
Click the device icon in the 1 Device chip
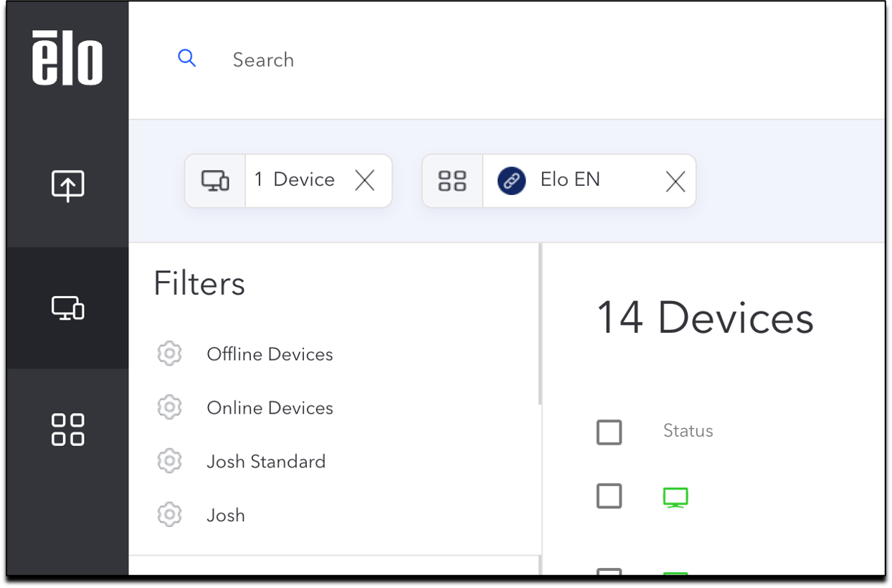point(215,181)
